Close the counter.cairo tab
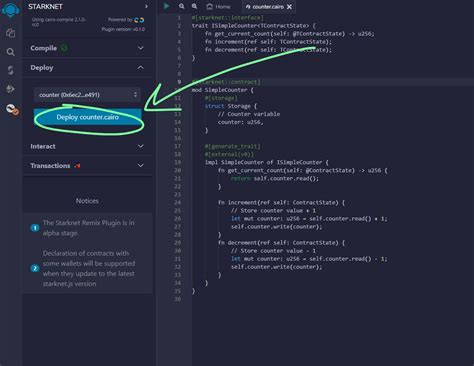The height and width of the screenshot is (366, 474). pos(289,6)
